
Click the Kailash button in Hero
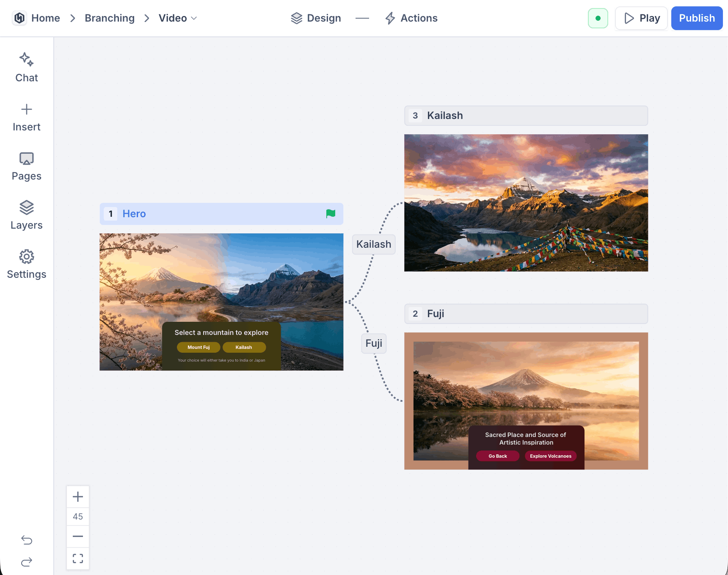tap(244, 347)
